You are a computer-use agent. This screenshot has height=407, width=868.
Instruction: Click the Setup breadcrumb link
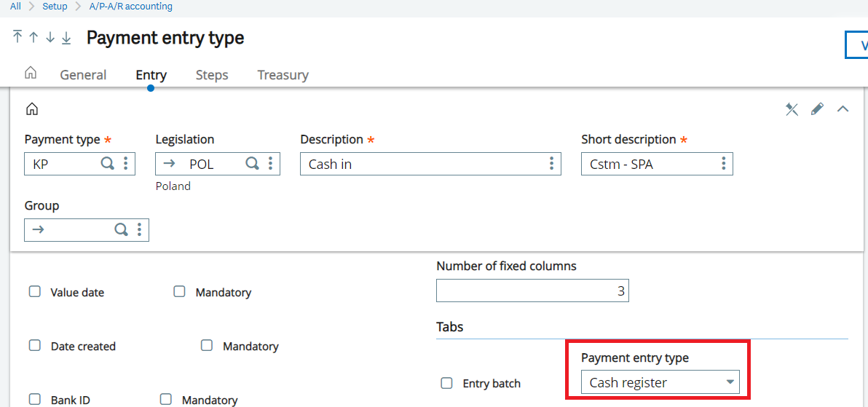click(55, 7)
